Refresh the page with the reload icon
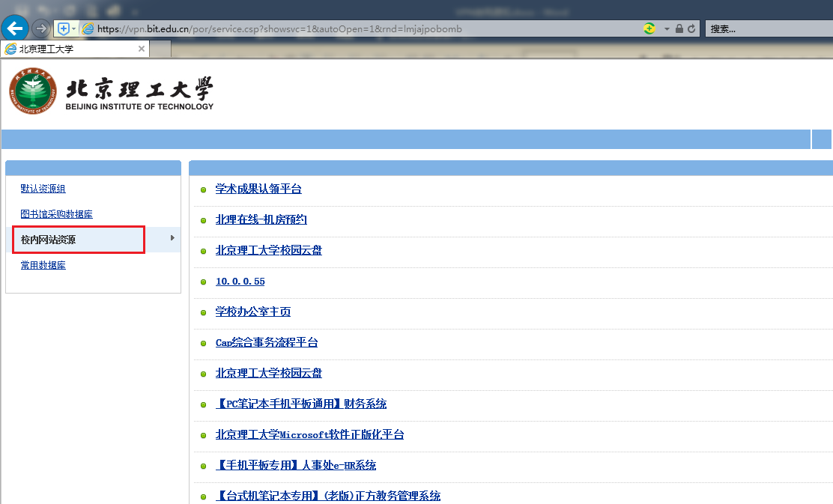 [691, 28]
